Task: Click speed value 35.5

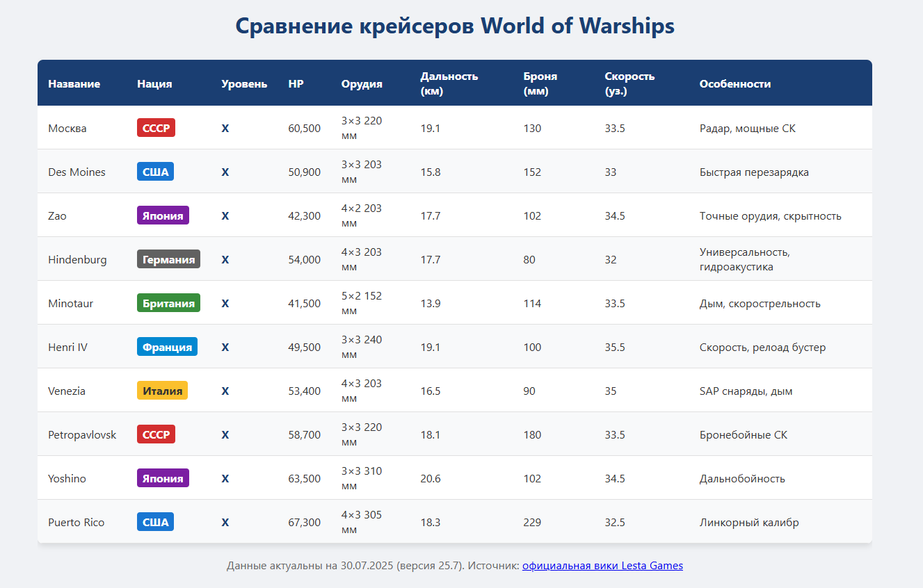Action: click(615, 347)
